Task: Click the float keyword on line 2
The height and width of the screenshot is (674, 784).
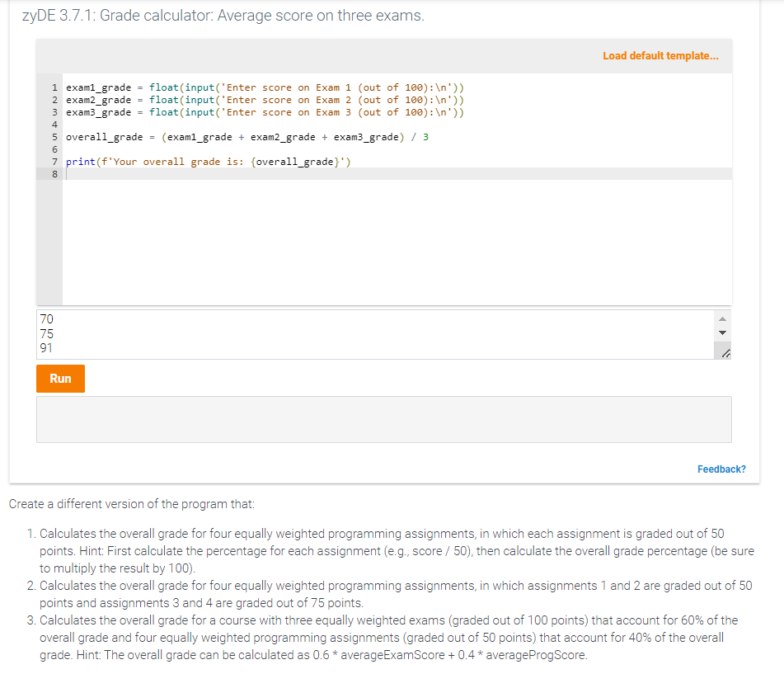Action: pos(163,99)
